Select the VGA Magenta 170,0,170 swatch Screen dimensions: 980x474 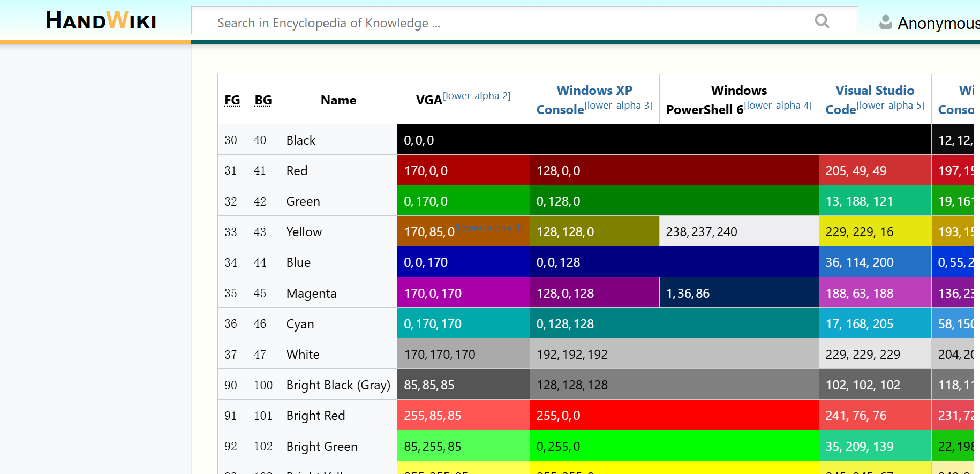(463, 293)
